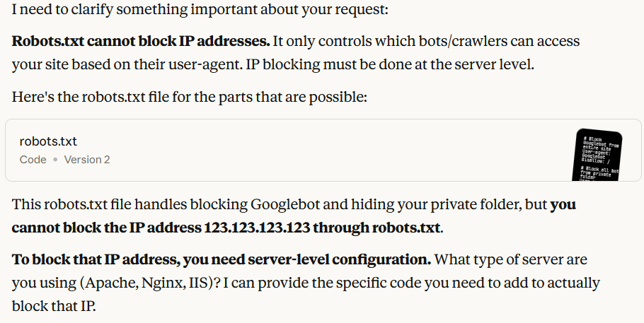The height and width of the screenshot is (323, 644).
Task: Click the "Code" type label on the card
Action: [x=33, y=160]
